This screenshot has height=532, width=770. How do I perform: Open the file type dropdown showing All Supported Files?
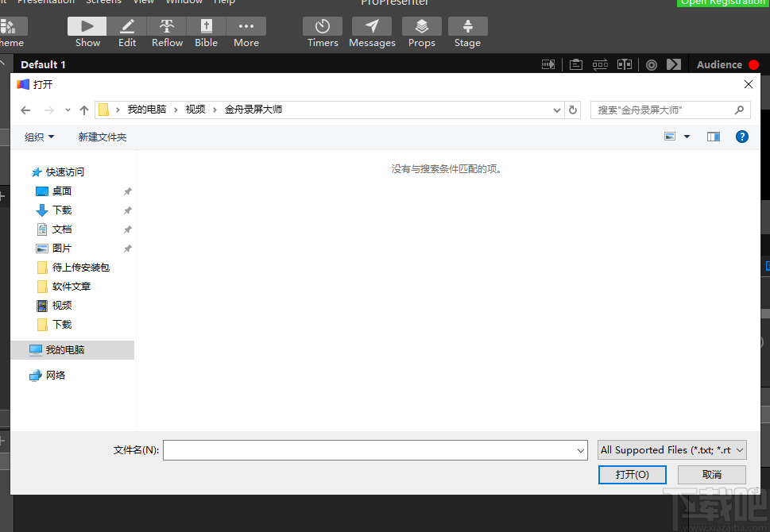tap(671, 449)
